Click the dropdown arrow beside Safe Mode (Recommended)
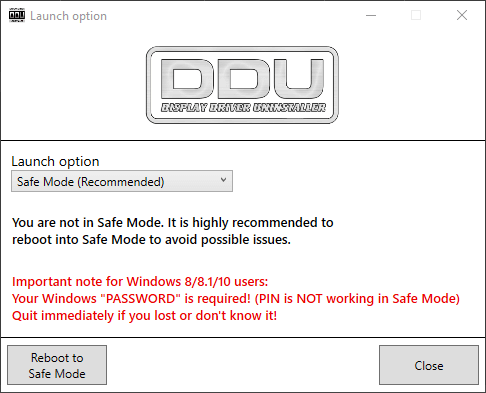 223,180
